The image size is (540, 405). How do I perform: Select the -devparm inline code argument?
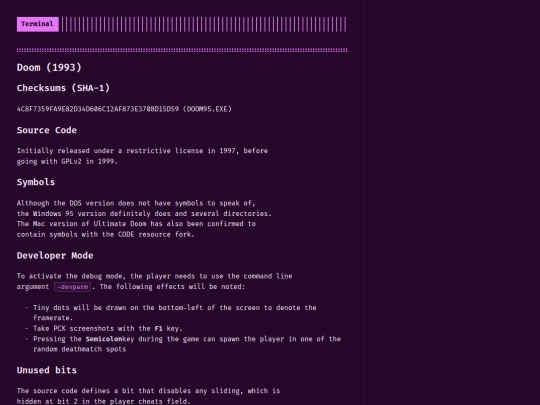[73, 287]
